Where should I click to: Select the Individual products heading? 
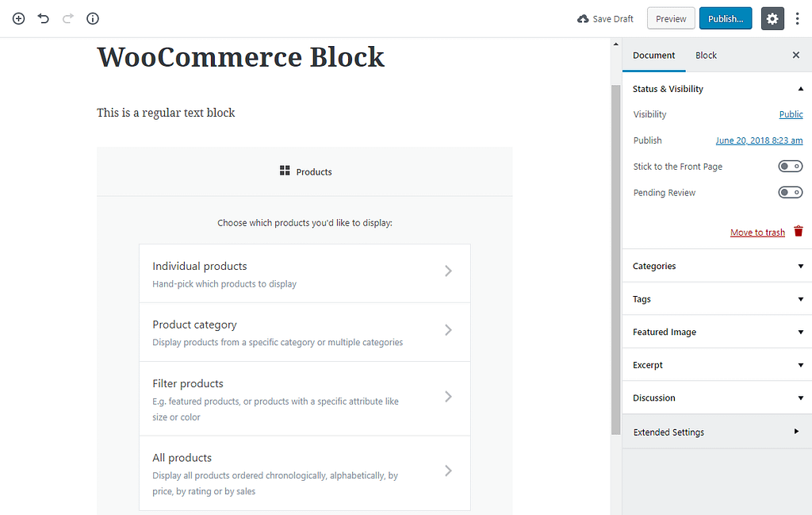(x=199, y=266)
